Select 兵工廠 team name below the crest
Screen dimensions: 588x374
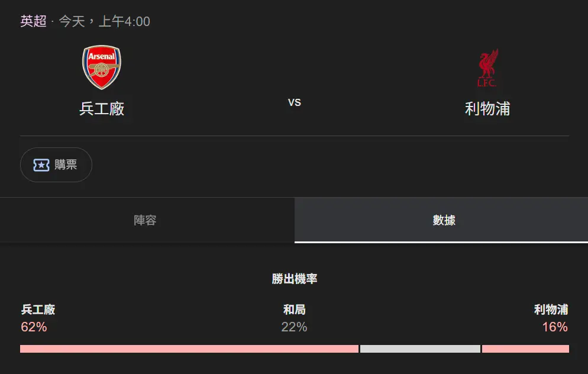102,109
